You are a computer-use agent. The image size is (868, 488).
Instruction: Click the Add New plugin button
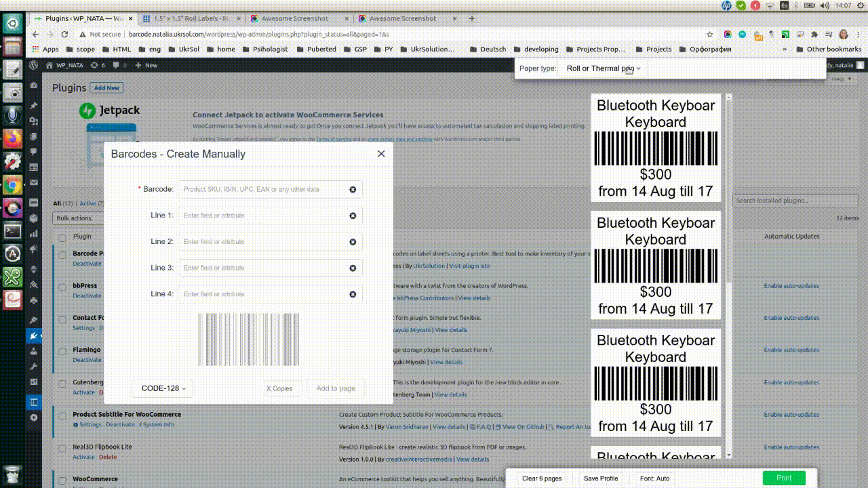click(x=106, y=88)
